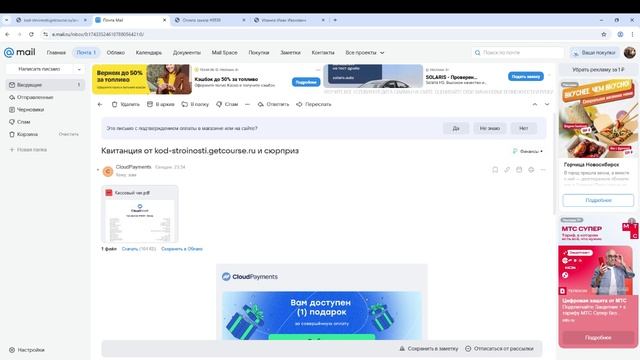The width and height of the screenshot is (640, 360).
Task: Open more actions three-dot menu in mail toolbar
Action: point(247,104)
